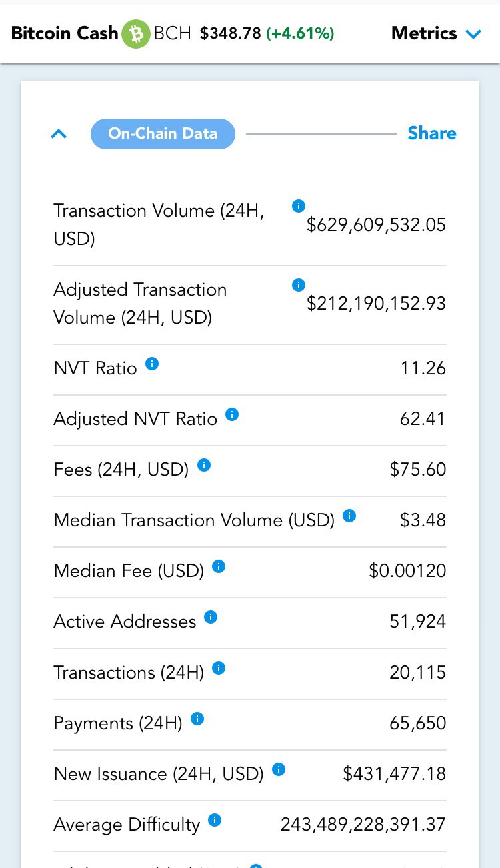
Task: Click info icon next to Average Difficulty
Action: pyautogui.click(x=215, y=820)
